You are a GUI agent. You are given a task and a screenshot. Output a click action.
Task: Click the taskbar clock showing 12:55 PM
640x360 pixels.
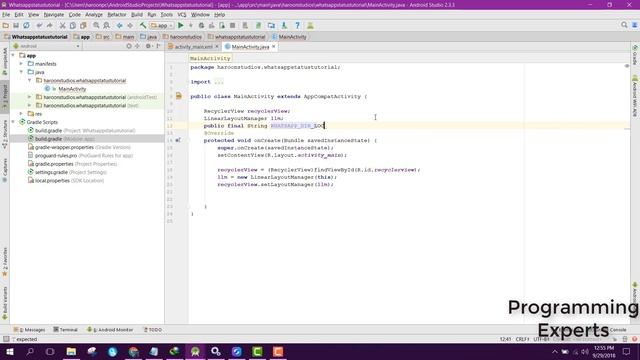coord(604,351)
